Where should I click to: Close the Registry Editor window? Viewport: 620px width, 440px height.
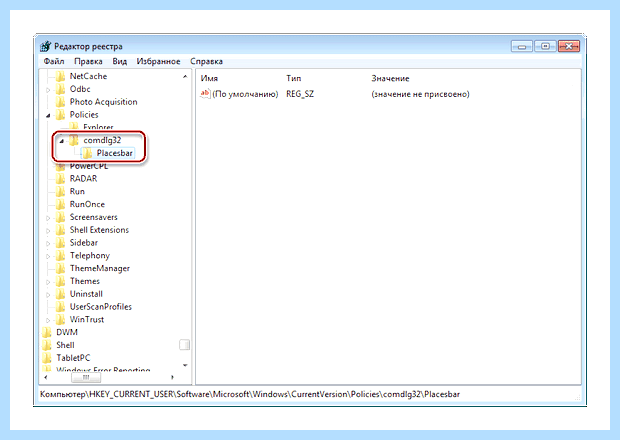coord(569,47)
